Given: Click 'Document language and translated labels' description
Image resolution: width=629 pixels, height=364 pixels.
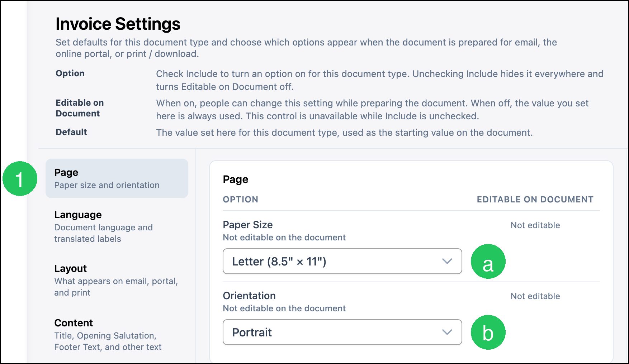Looking at the screenshot, I should (104, 233).
